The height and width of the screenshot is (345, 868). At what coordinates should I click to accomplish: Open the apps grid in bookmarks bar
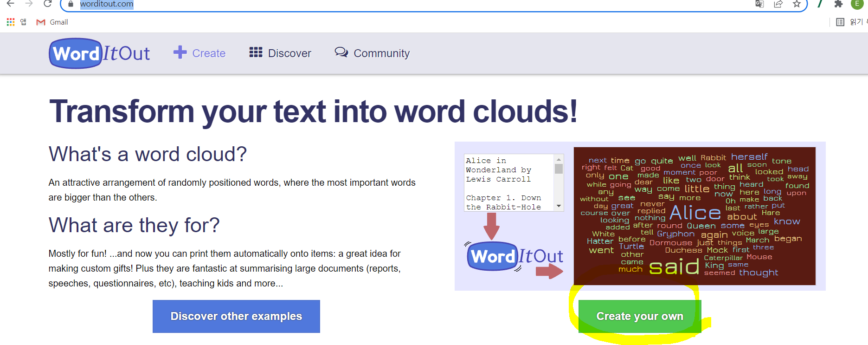tap(11, 22)
